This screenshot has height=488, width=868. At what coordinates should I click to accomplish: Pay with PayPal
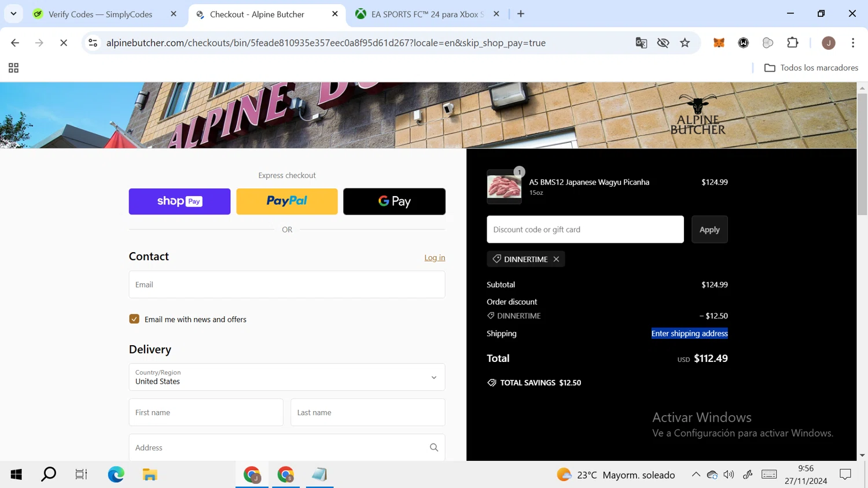287,201
